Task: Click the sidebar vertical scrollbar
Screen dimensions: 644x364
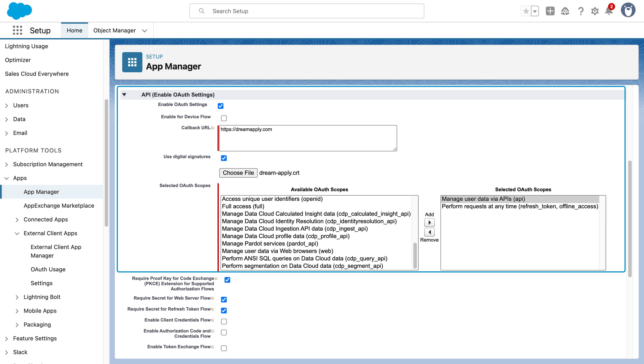Action: point(106,163)
